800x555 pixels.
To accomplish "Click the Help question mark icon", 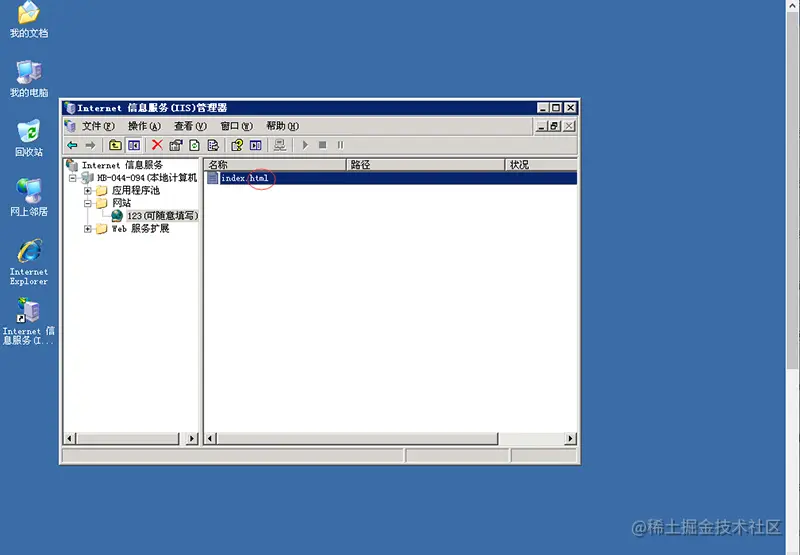I will tap(237, 145).
